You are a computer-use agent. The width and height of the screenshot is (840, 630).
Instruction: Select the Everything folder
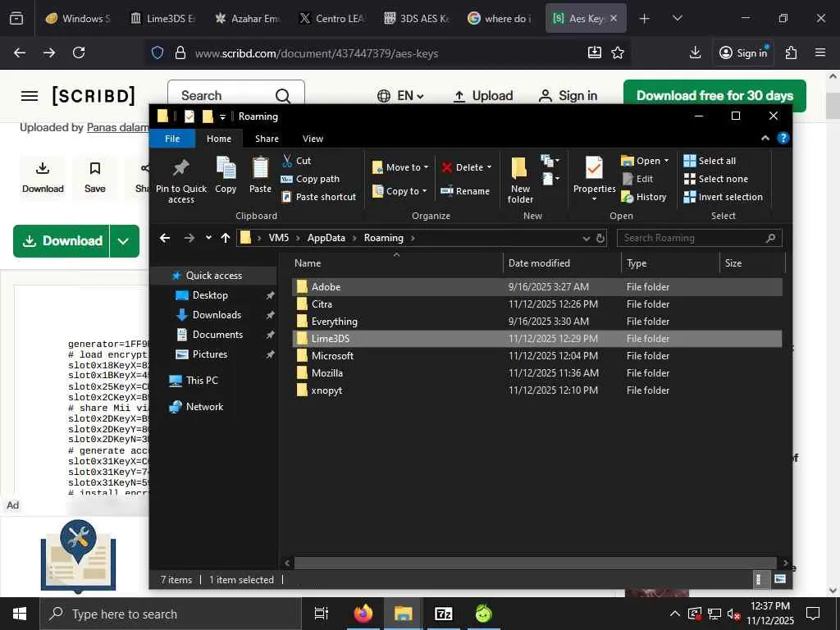(x=536, y=322)
